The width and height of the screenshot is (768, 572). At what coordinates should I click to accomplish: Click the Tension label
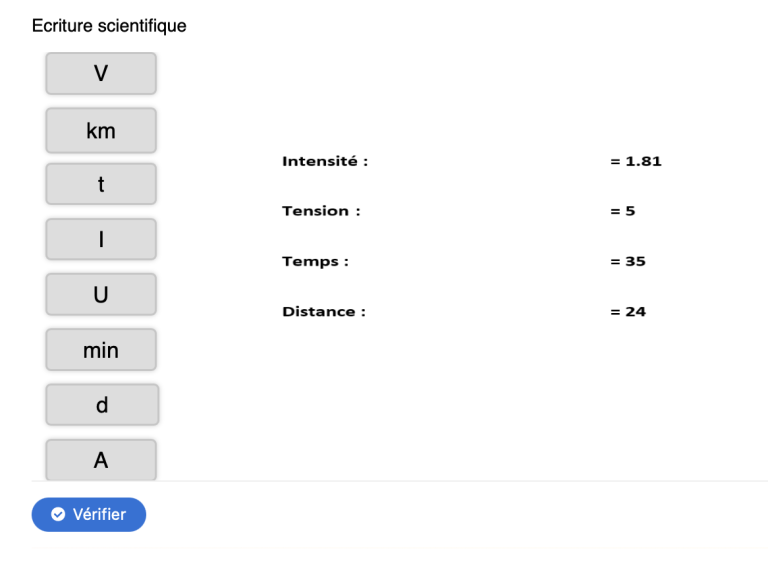(x=321, y=211)
